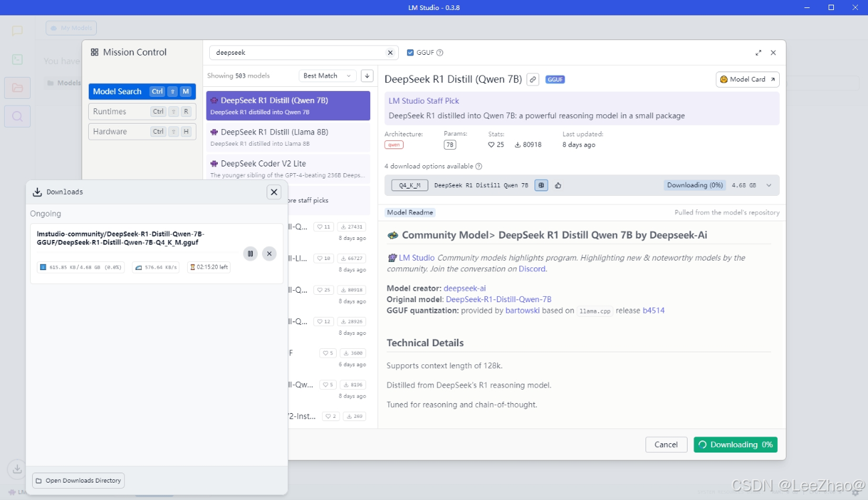The height and width of the screenshot is (500, 868).
Task: Open the deepseek-ai creator link
Action: pyautogui.click(x=465, y=289)
